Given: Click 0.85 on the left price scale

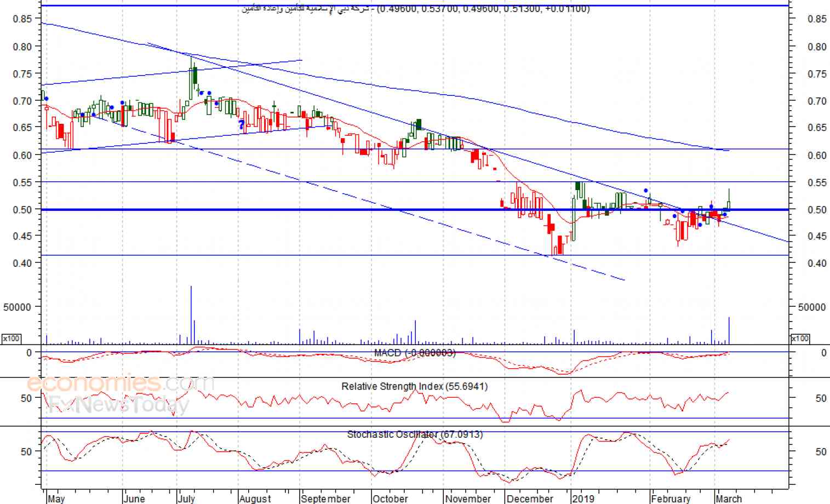Looking at the screenshot, I should pos(22,19).
